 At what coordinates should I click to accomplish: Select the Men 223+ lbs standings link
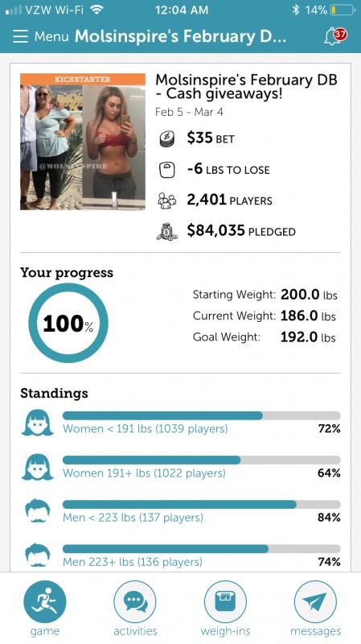pyautogui.click(x=133, y=562)
